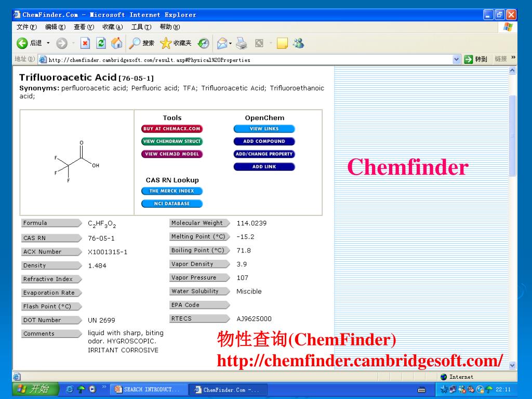Open the 工具(T) Tools menu
Image resolution: width=532 pixels, height=399 pixels.
pos(141,27)
